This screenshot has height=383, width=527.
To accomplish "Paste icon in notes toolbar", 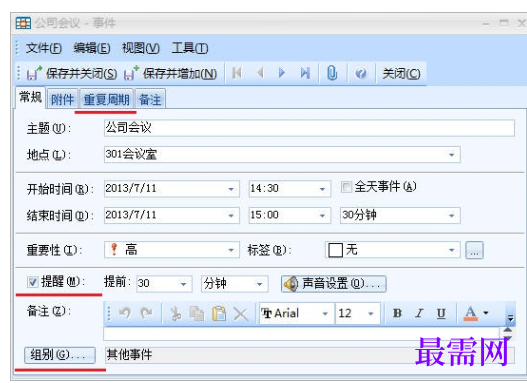I will [x=219, y=314].
